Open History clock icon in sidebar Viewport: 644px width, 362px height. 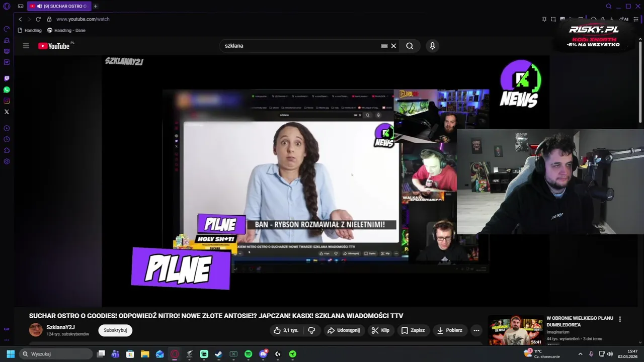7,139
